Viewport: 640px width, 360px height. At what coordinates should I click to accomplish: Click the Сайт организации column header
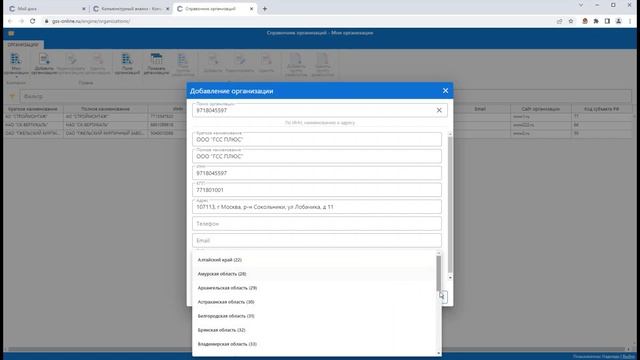(x=540, y=109)
